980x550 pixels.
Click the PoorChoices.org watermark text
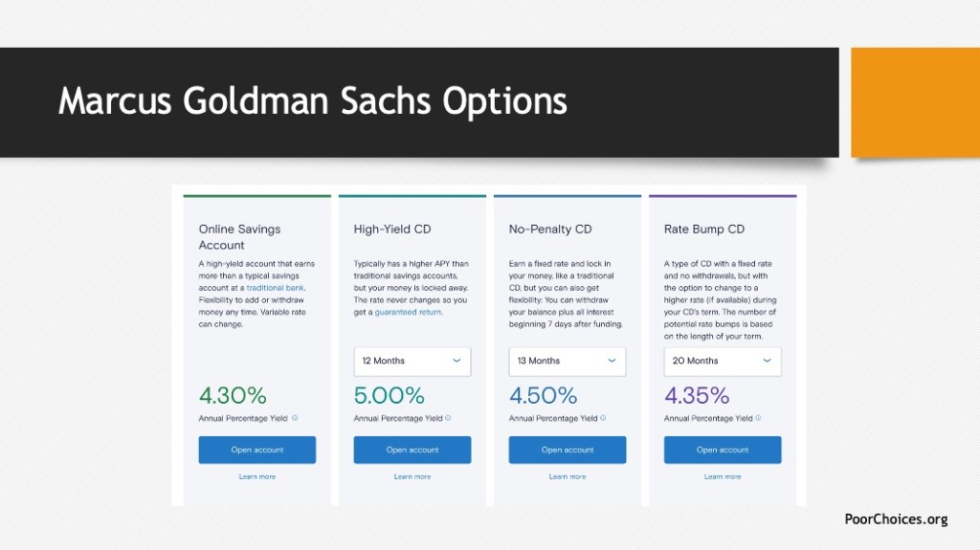(x=896, y=519)
